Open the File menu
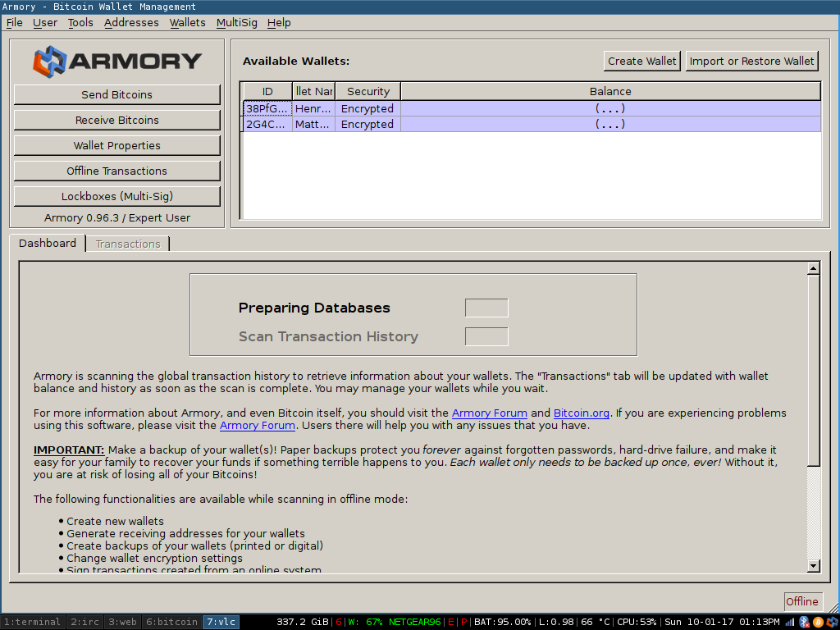Image resolution: width=840 pixels, height=630 pixels. tap(15, 22)
